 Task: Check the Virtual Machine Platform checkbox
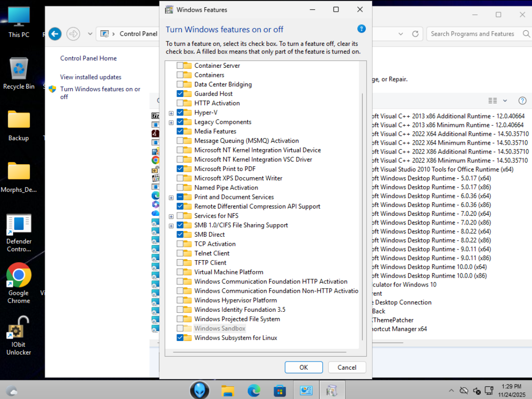coord(180,272)
